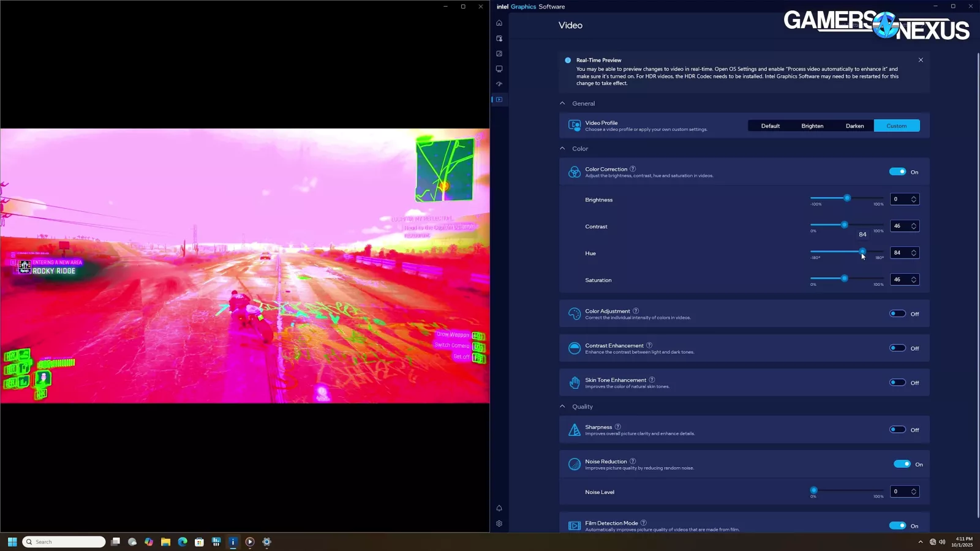Screen dimensions: 980x551
Task: Open the Performance gauge sidebar icon
Action: [499, 84]
